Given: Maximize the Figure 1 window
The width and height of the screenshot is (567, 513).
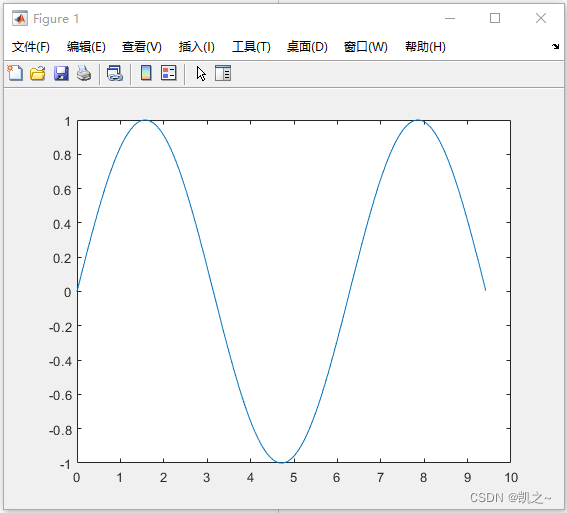Looking at the screenshot, I should tap(495, 18).
